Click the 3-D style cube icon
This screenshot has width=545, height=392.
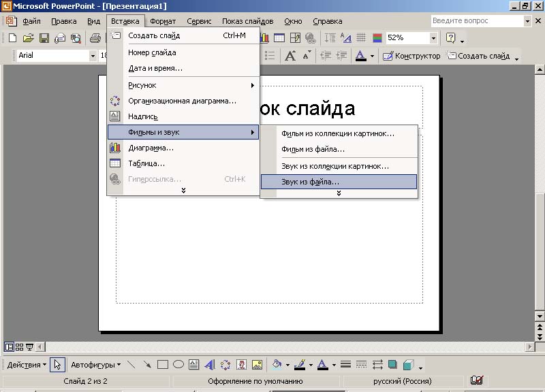click(x=408, y=365)
